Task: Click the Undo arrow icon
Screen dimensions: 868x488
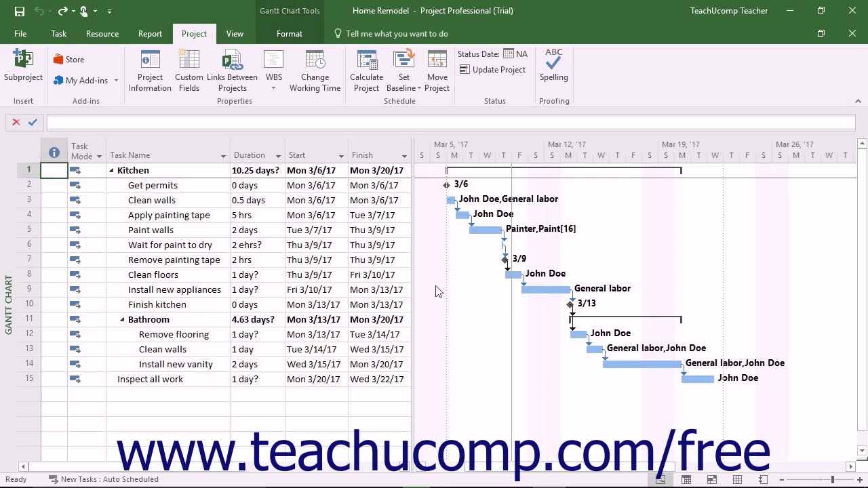Action: tap(39, 11)
